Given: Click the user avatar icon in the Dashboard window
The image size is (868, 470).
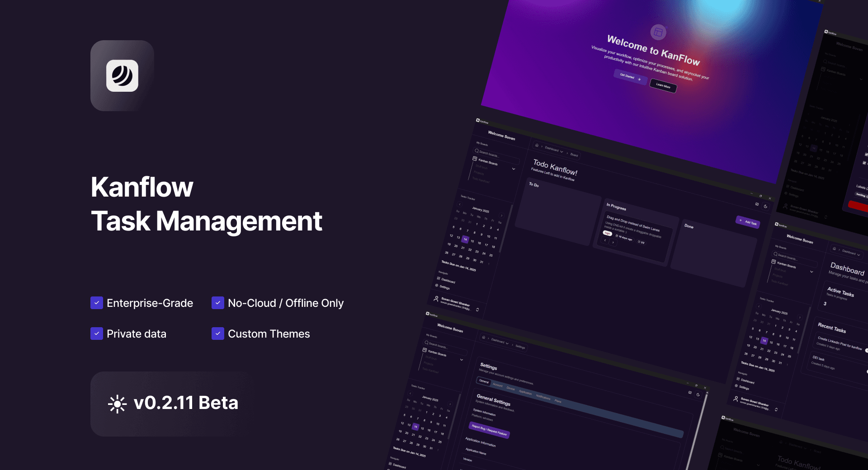Looking at the screenshot, I should pyautogui.click(x=736, y=399).
